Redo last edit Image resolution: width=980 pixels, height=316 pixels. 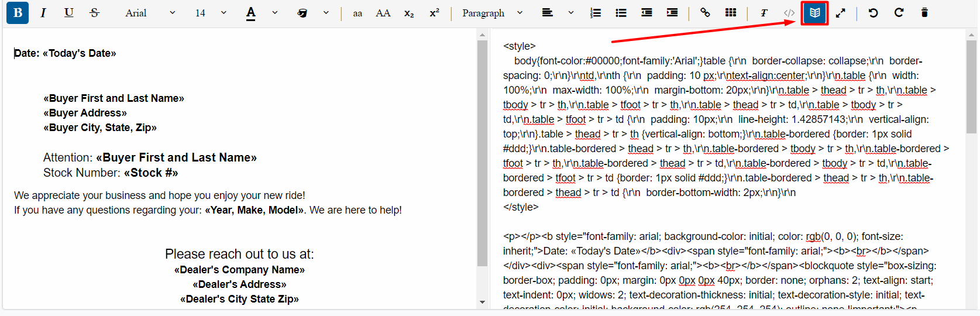[899, 13]
